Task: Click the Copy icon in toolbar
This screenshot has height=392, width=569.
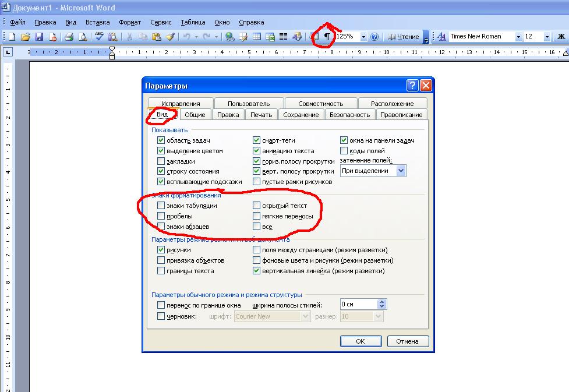Action: (143, 37)
